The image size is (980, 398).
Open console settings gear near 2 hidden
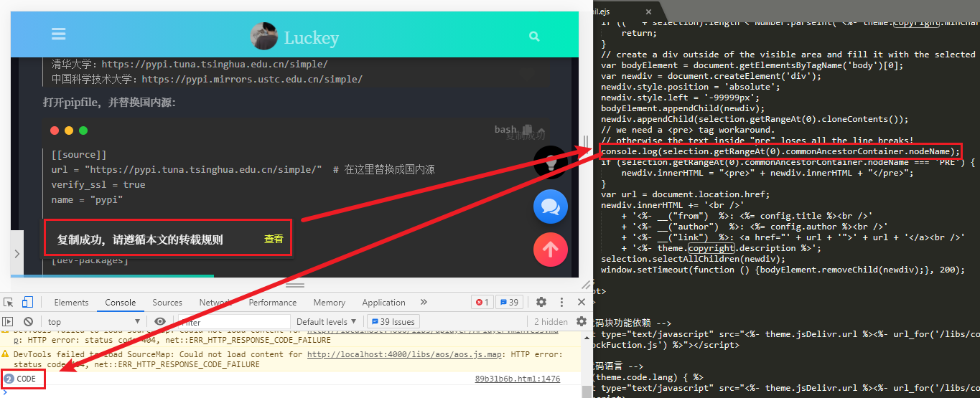pos(581,322)
